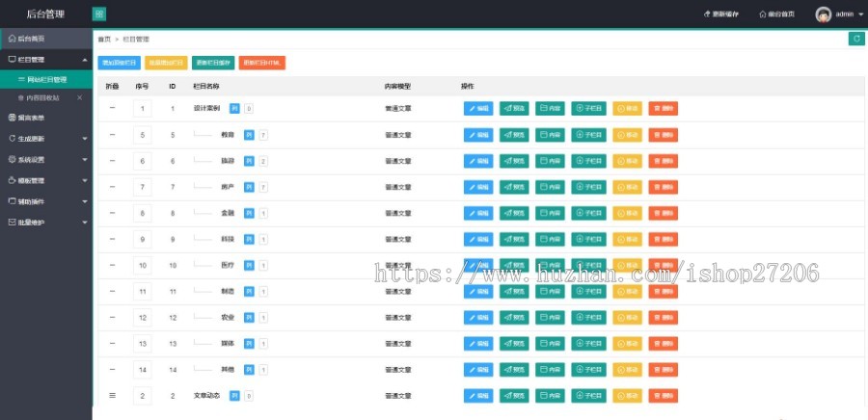Select 网站栏目管理 in the sidebar
868x420 pixels.
click(46, 79)
